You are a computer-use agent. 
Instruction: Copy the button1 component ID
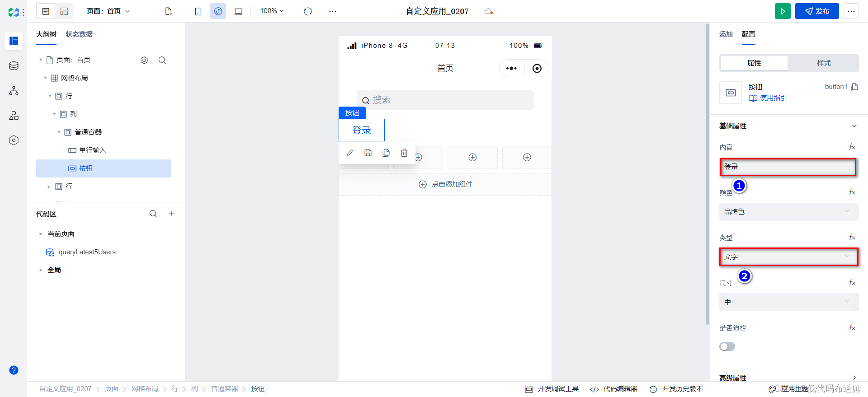[x=854, y=87]
